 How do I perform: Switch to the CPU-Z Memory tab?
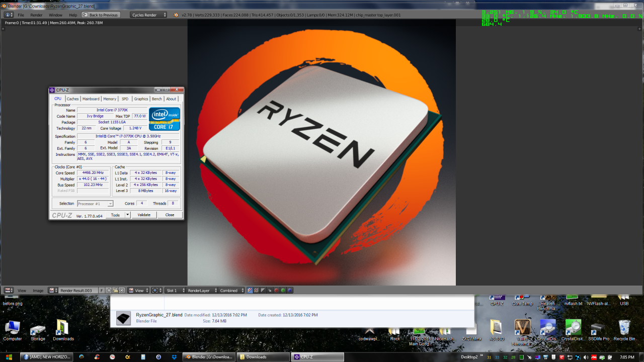tap(110, 99)
